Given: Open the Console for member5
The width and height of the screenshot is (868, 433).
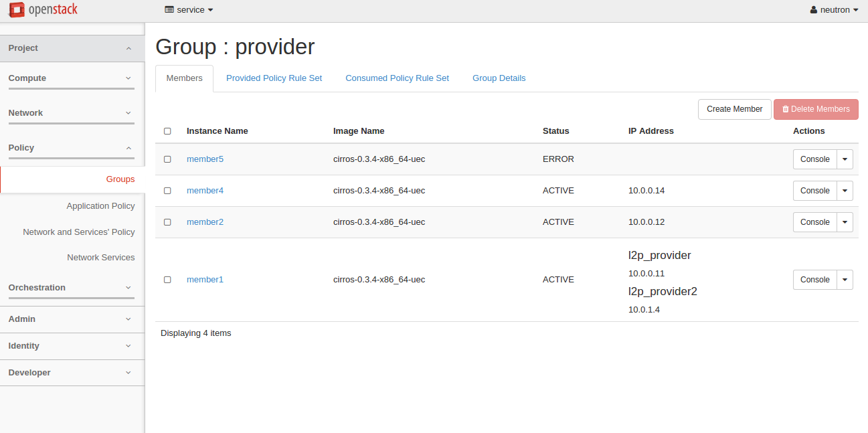Looking at the screenshot, I should click(814, 159).
